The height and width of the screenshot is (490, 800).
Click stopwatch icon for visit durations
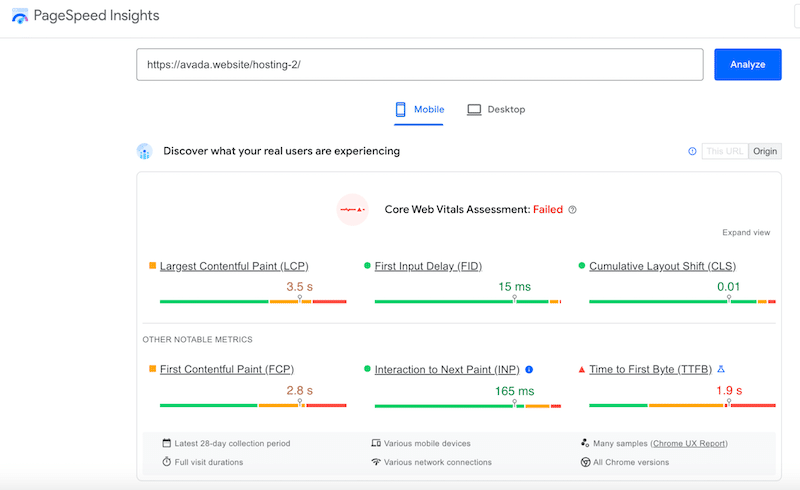(166, 461)
